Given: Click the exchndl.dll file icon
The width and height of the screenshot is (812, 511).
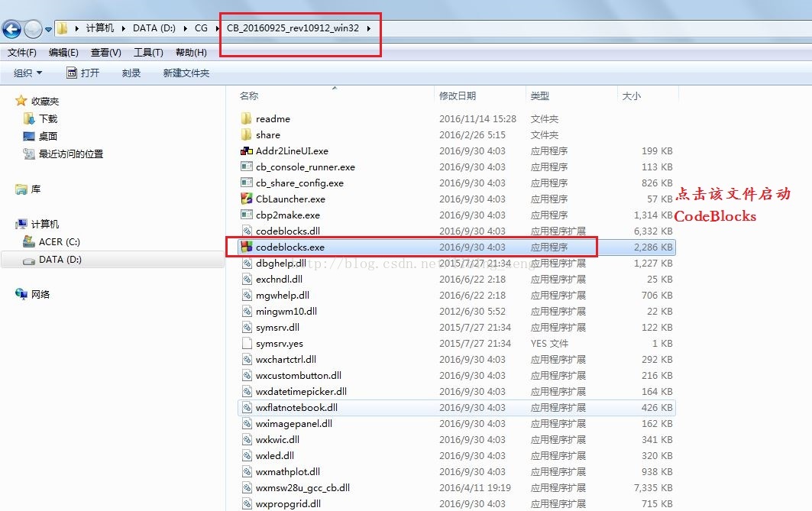Looking at the screenshot, I should tap(247, 279).
